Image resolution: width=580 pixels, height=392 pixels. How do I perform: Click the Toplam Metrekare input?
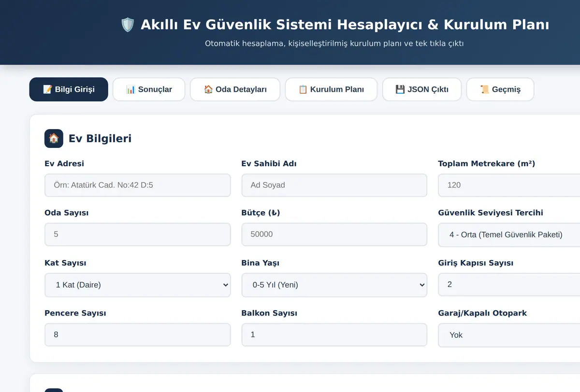coord(509,185)
